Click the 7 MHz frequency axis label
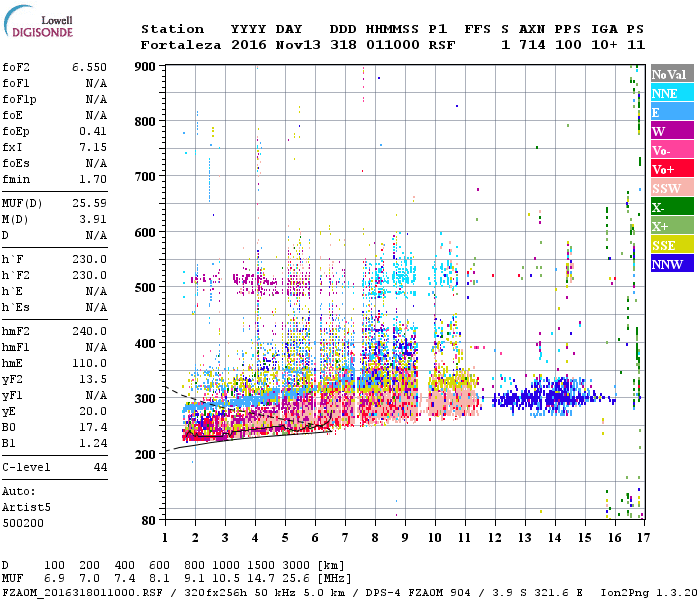 point(345,538)
